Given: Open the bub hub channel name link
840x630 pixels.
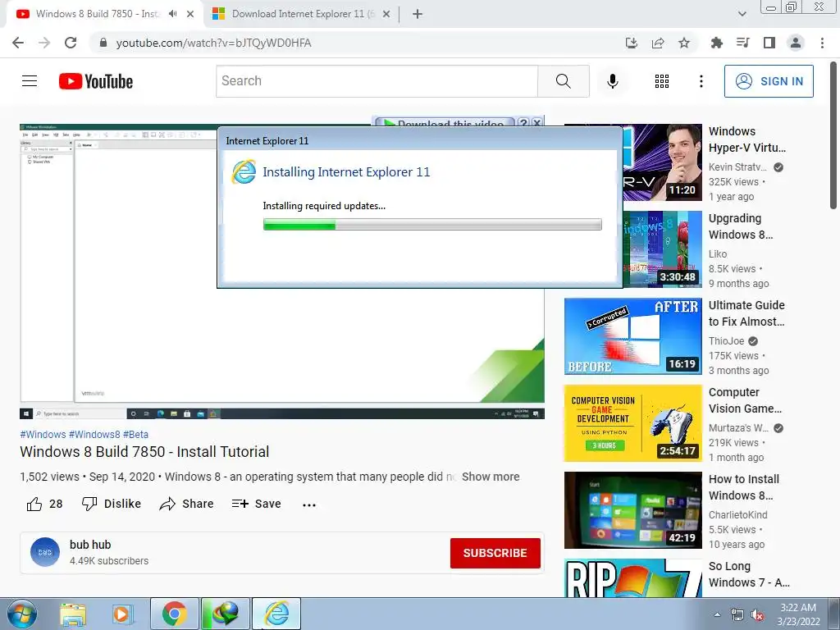Looking at the screenshot, I should pyautogui.click(x=90, y=545).
